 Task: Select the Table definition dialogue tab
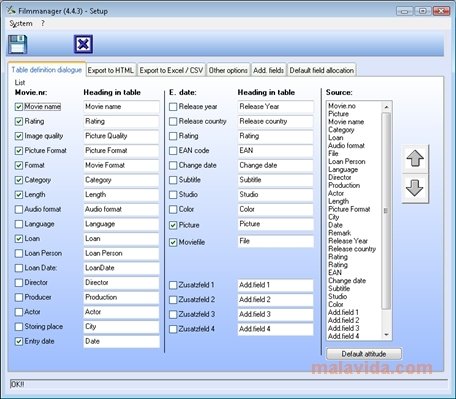click(47, 70)
